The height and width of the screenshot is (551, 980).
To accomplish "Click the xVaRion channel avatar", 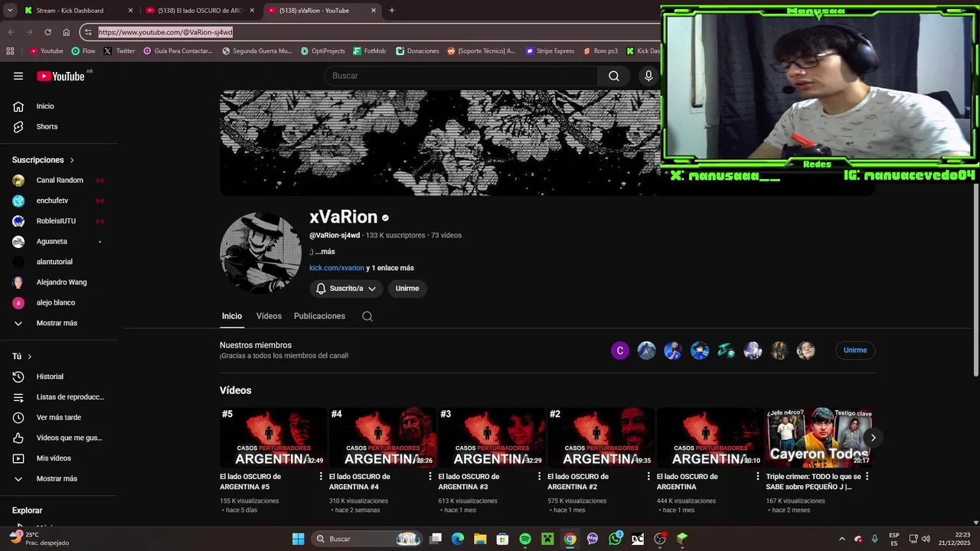I will tap(260, 253).
